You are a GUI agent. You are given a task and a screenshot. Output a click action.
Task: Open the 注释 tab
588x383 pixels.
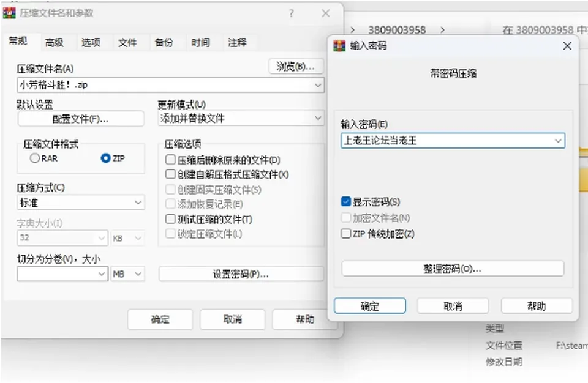click(238, 42)
